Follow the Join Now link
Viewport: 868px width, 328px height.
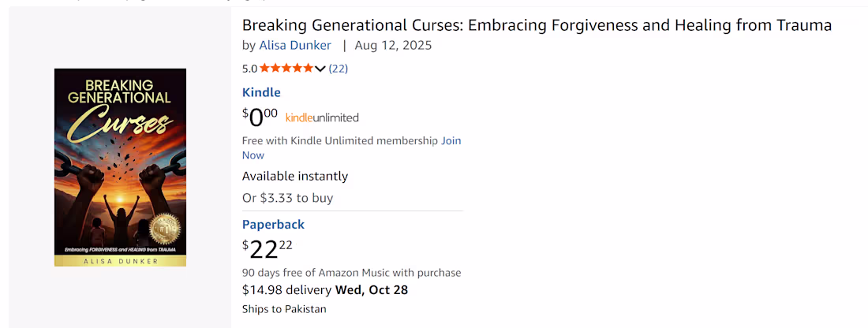click(x=351, y=147)
